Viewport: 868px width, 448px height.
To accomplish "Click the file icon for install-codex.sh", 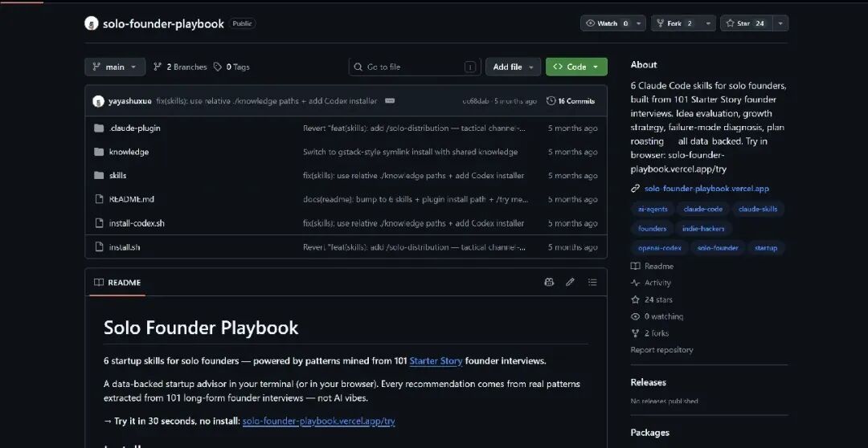I will pyautogui.click(x=99, y=223).
